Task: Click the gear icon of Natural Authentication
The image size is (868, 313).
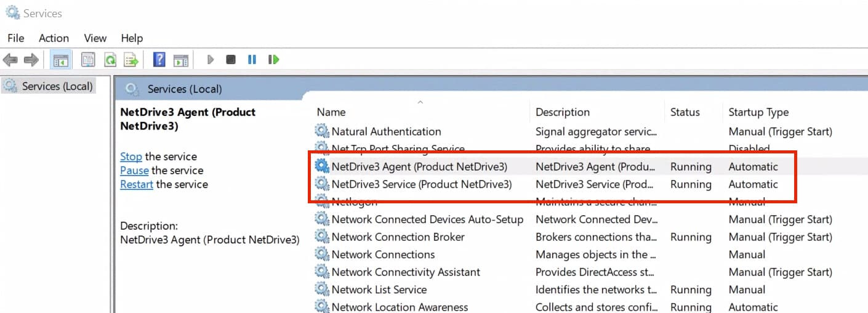Action: pos(322,131)
